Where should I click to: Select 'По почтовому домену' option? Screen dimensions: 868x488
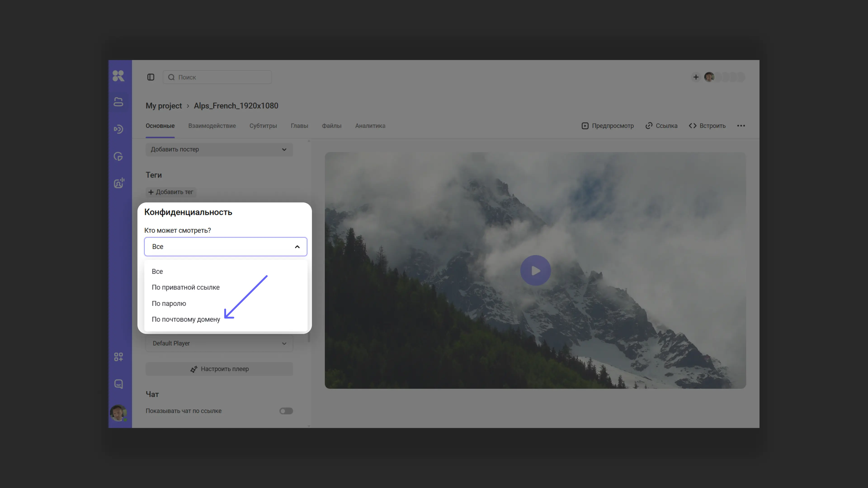(x=186, y=319)
